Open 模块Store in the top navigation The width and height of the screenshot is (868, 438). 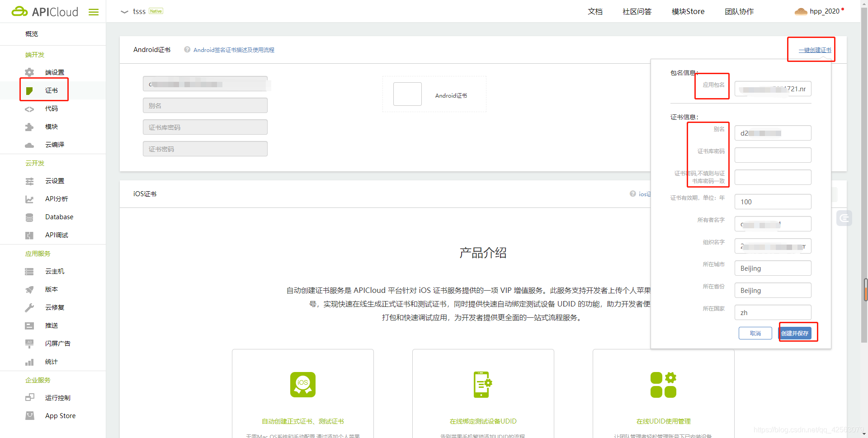688,12
